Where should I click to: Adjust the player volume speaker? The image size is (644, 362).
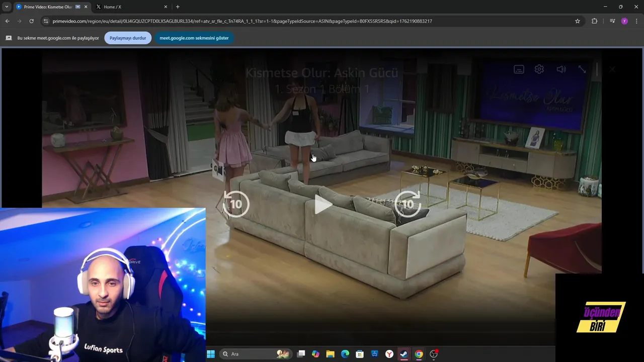[x=561, y=69]
